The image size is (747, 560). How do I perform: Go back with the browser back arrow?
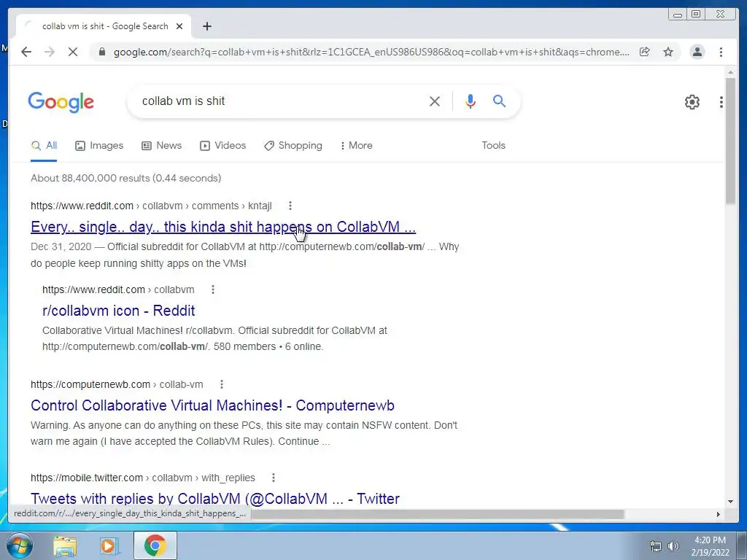pos(26,52)
